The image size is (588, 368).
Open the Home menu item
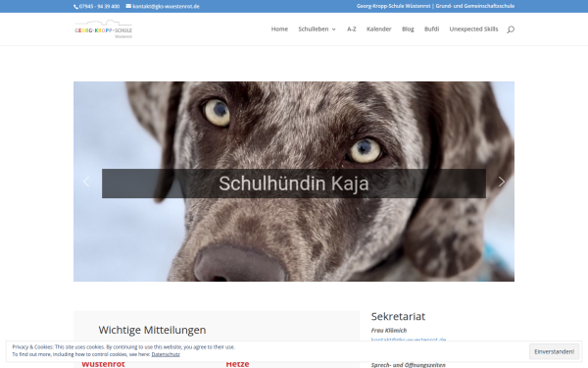279,28
